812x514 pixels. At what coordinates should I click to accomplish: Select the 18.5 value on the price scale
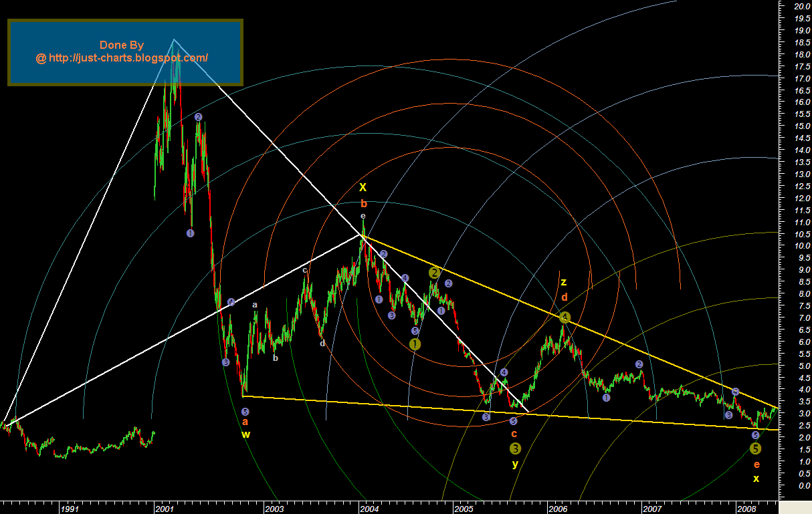[x=803, y=42]
